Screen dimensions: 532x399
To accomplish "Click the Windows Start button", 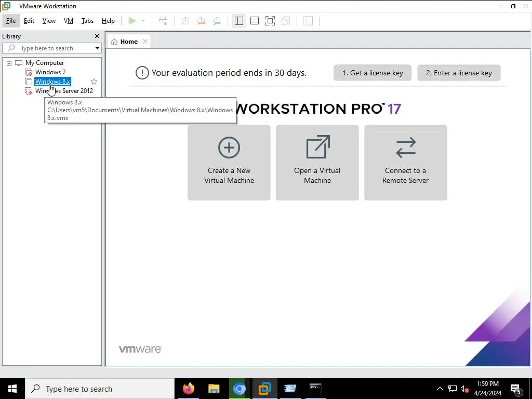I will (12, 389).
